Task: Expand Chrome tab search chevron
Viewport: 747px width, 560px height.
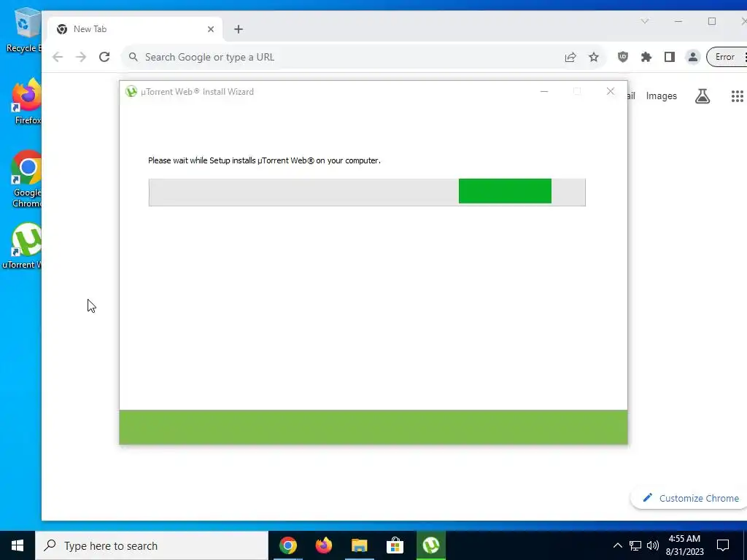Action: (645, 21)
